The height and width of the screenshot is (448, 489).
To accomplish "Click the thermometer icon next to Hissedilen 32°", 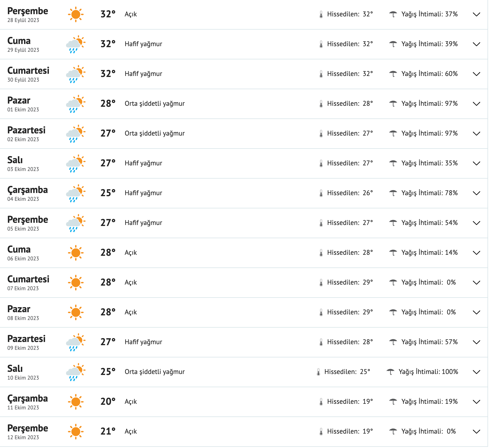I will [322, 14].
